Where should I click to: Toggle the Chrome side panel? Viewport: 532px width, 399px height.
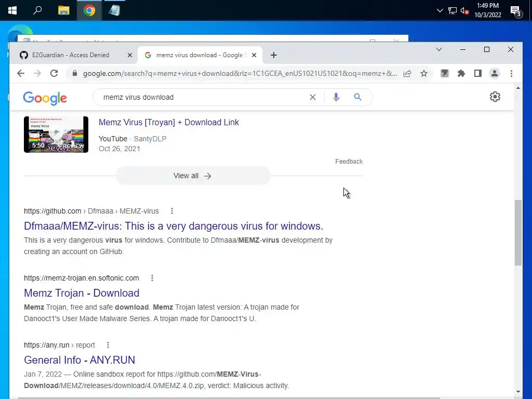point(478,73)
